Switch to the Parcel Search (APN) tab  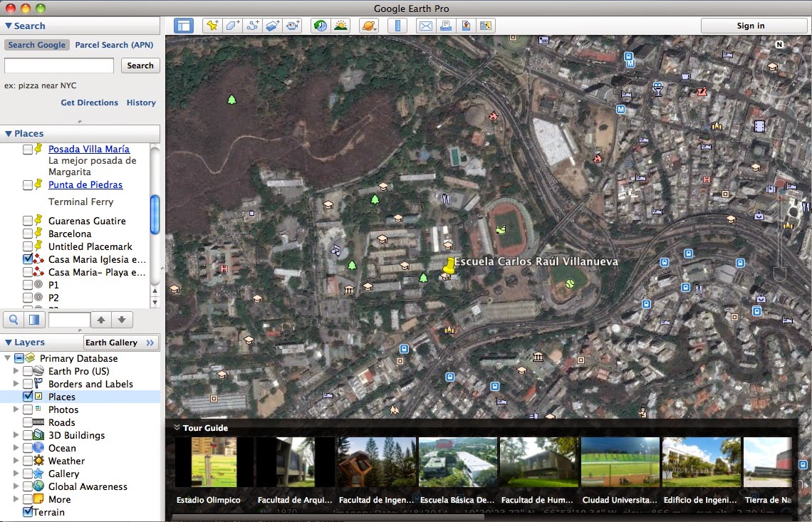(x=113, y=44)
